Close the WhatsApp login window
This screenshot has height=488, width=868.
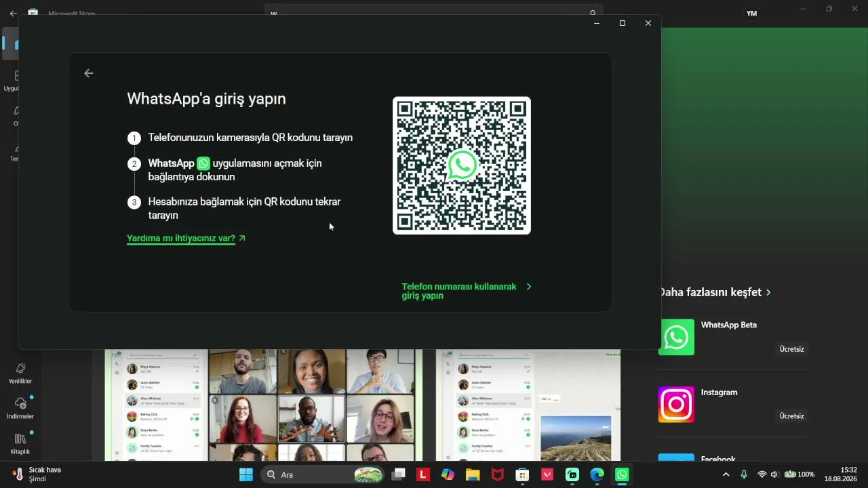[648, 23]
